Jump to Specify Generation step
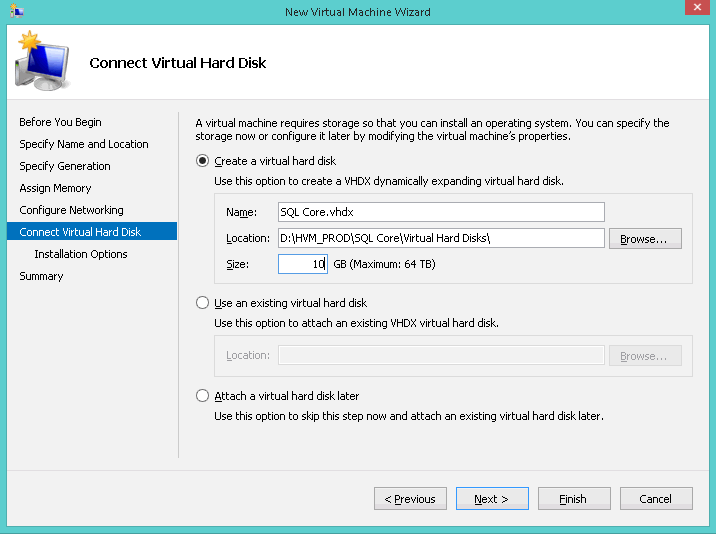 pos(65,166)
